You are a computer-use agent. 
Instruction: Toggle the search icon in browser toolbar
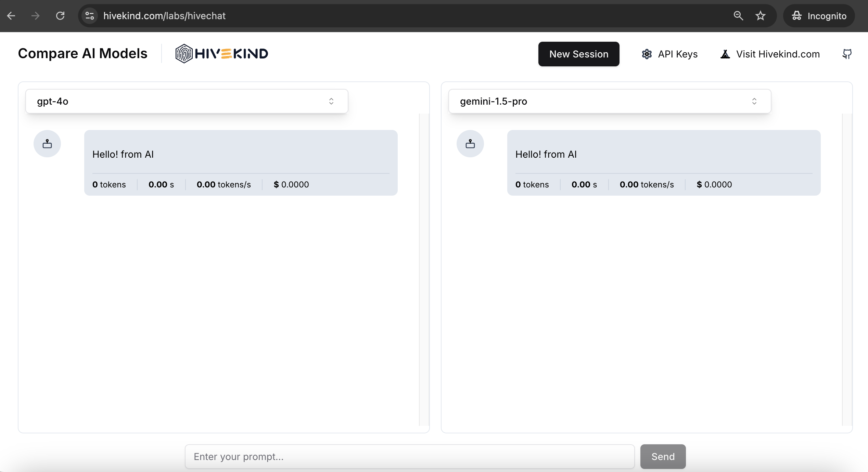click(738, 16)
